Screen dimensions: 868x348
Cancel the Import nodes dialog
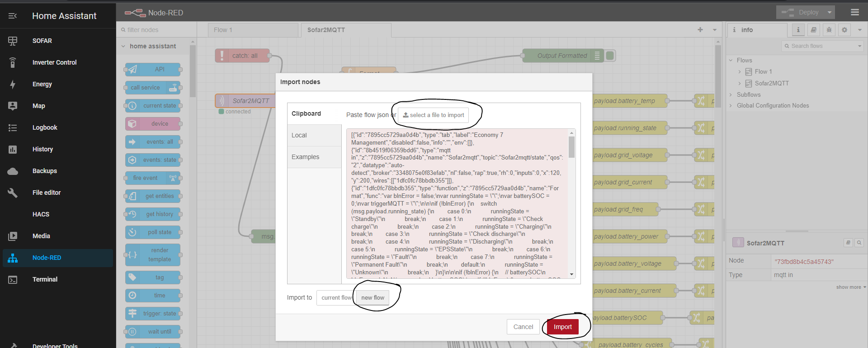point(523,327)
